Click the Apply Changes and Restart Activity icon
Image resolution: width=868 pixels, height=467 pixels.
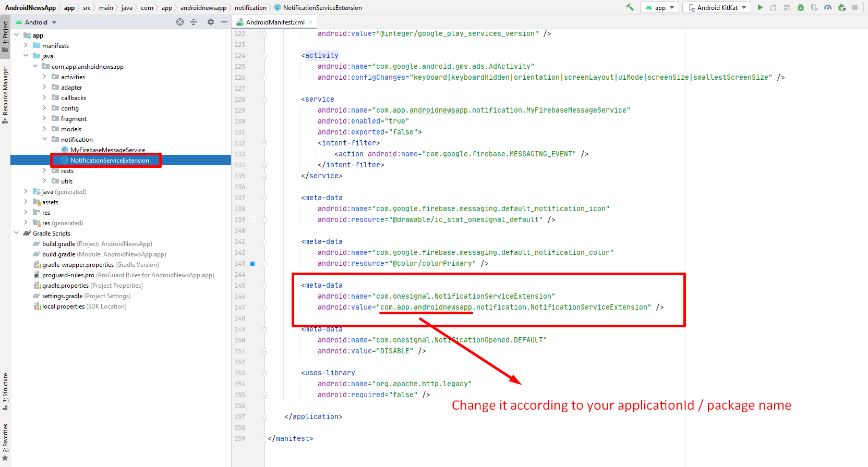774,7
